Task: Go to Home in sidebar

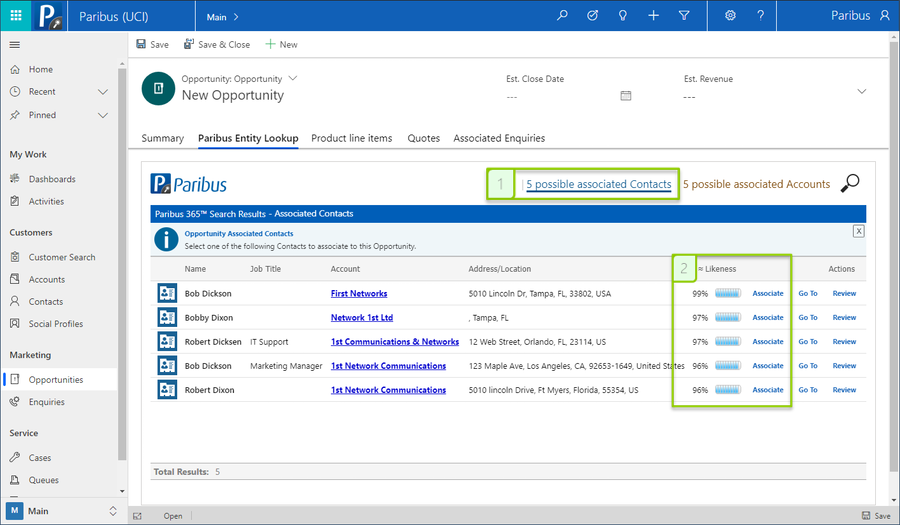Action: 40,69
